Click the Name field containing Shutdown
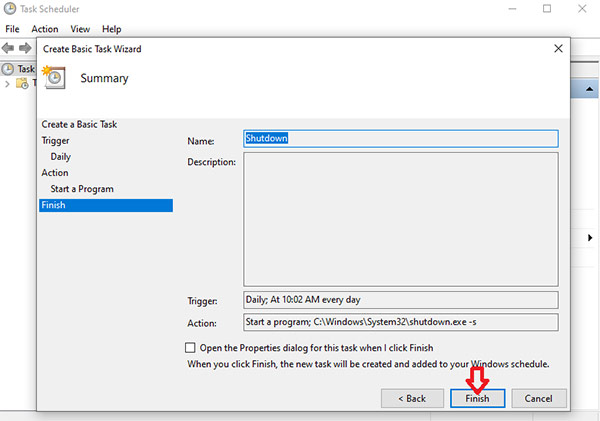Viewport: 600px width, 421px height. pyautogui.click(x=401, y=139)
